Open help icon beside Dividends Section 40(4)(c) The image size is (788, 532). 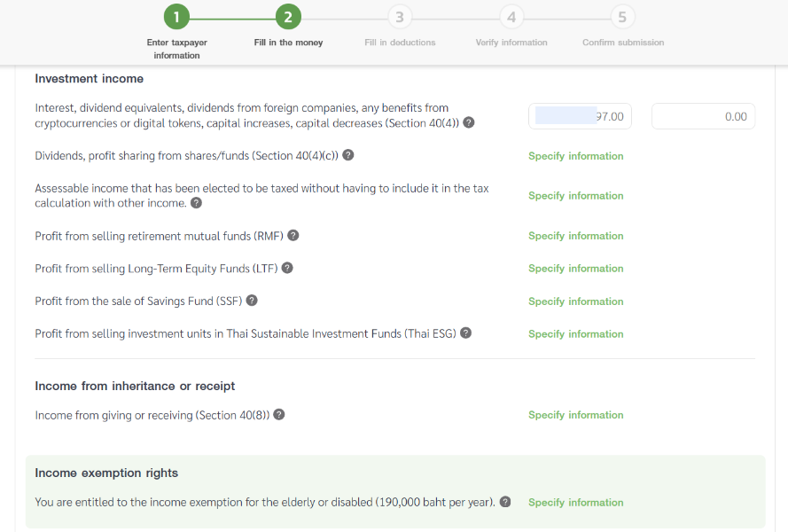(x=348, y=155)
